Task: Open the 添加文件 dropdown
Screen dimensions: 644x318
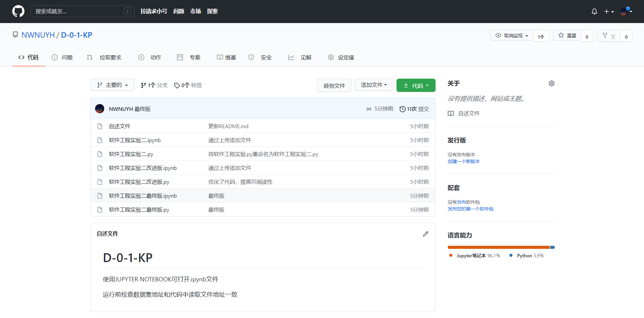Action: [374, 85]
